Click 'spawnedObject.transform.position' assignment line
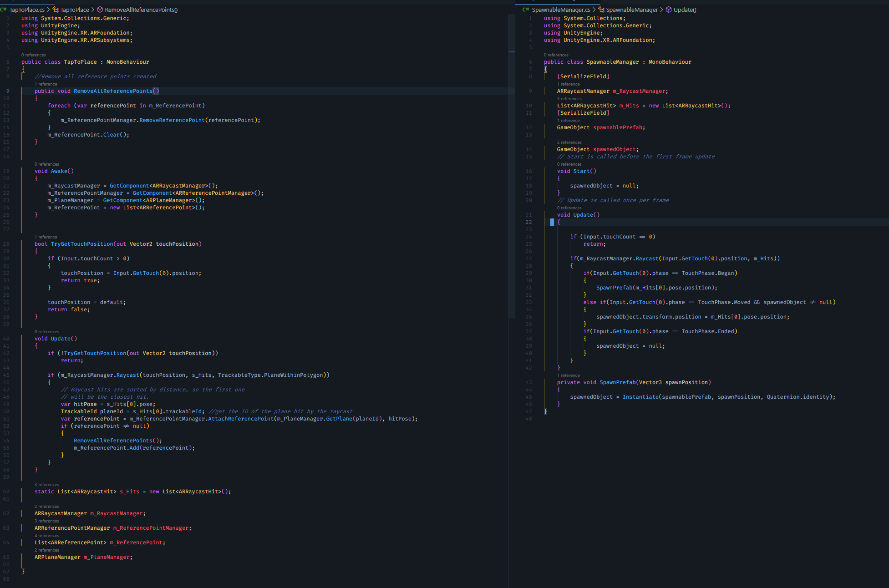Viewport: 889px width, 588px height. tap(693, 317)
